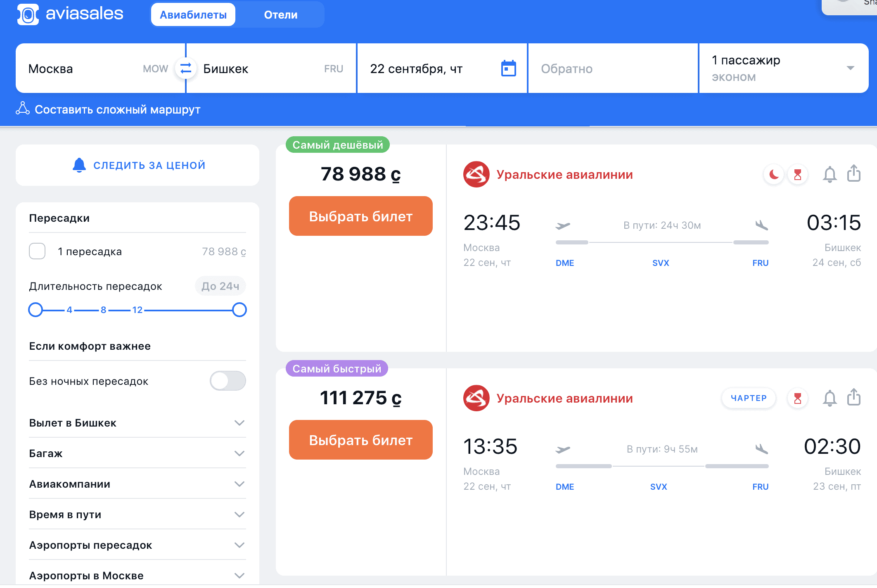The height and width of the screenshot is (588, 877).
Task: Click the 22 сентября departure date field
Action: pos(442,68)
